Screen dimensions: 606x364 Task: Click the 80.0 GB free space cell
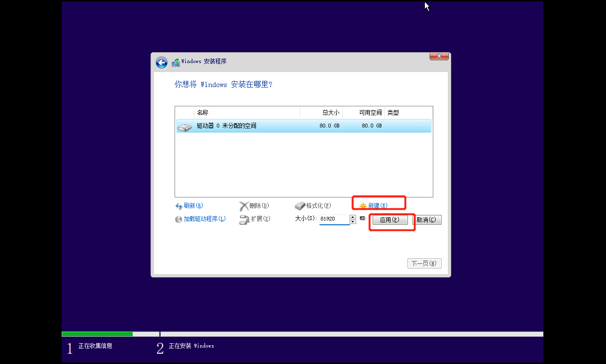click(x=372, y=126)
